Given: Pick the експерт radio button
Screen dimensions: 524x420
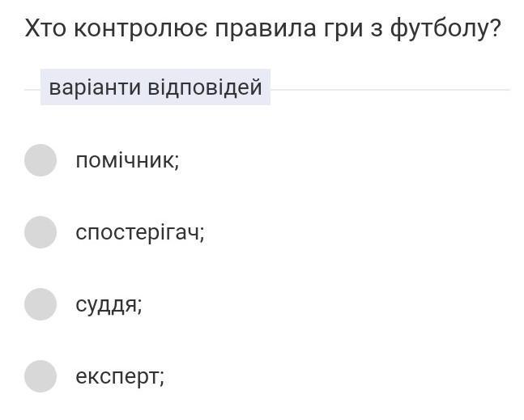Looking at the screenshot, I should click(x=40, y=376).
